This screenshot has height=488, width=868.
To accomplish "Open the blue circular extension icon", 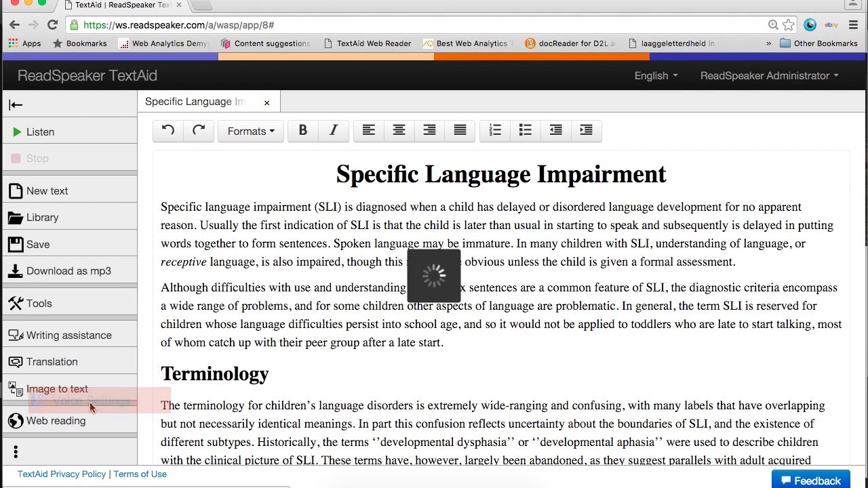I will point(810,25).
